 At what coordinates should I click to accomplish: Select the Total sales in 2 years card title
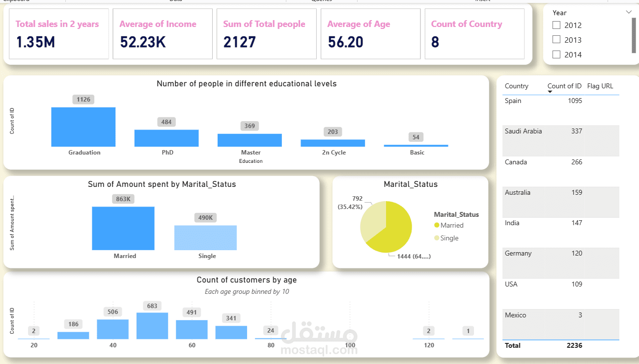(x=57, y=24)
